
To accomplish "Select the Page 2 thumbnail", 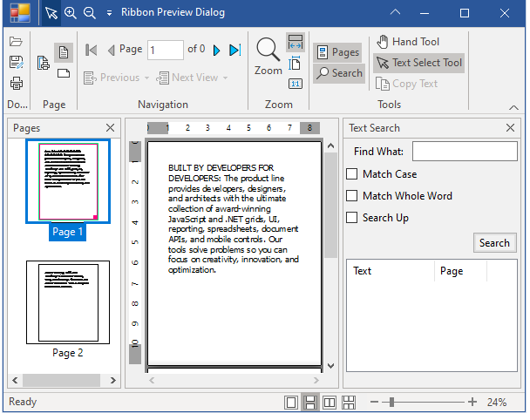I will click(67, 301).
